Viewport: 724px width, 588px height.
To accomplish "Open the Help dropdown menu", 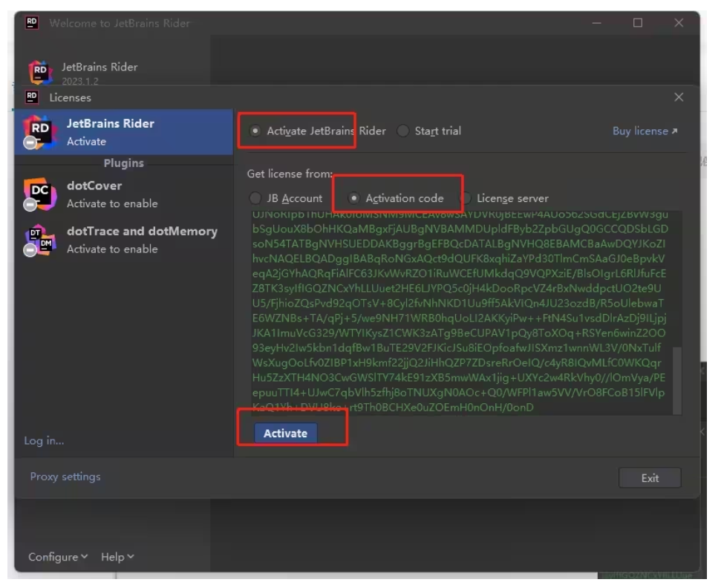I will point(117,557).
